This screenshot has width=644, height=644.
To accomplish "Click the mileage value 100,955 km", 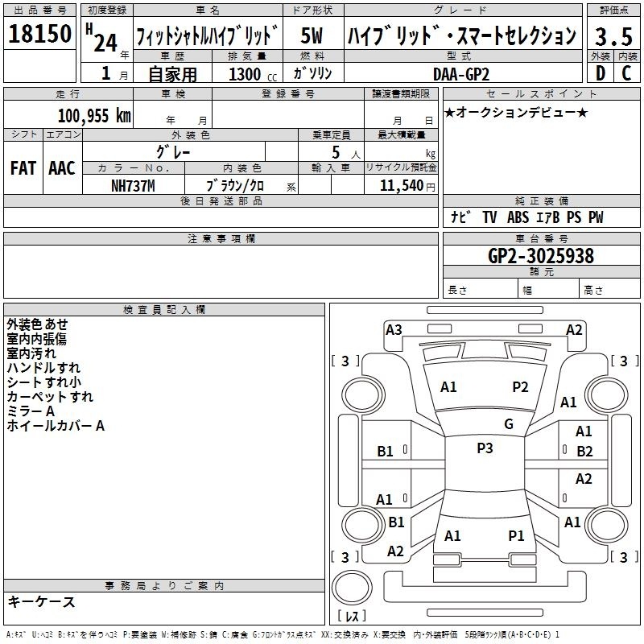I will coord(93,116).
